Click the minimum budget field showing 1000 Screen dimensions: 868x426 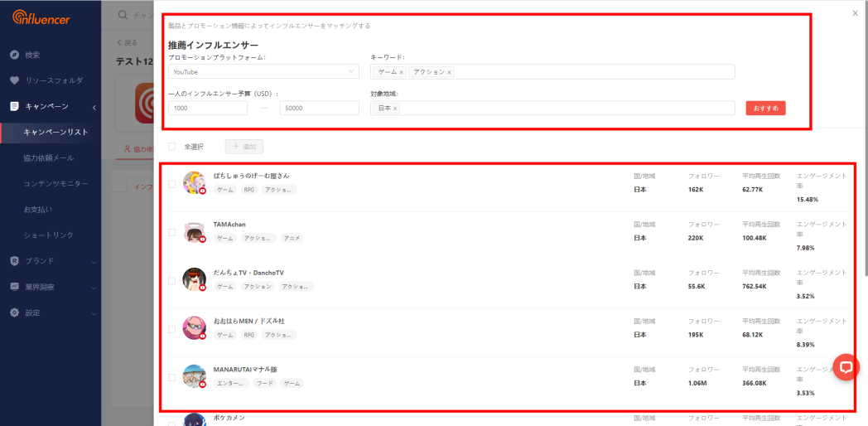[x=208, y=108]
